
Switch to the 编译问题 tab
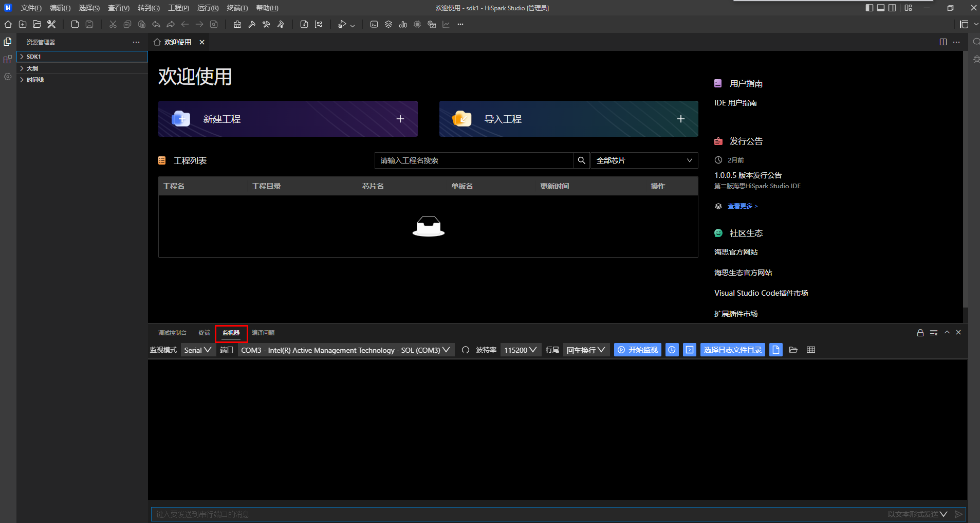point(263,333)
